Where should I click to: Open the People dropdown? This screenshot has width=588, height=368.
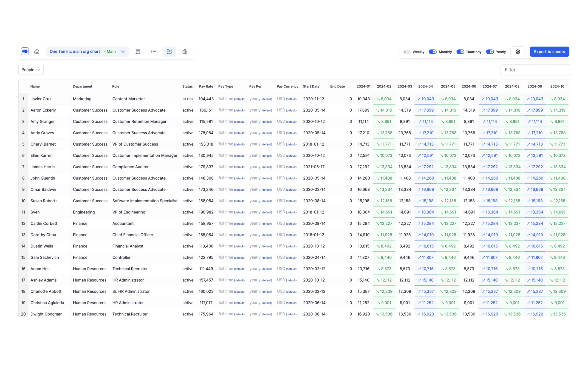tap(31, 70)
